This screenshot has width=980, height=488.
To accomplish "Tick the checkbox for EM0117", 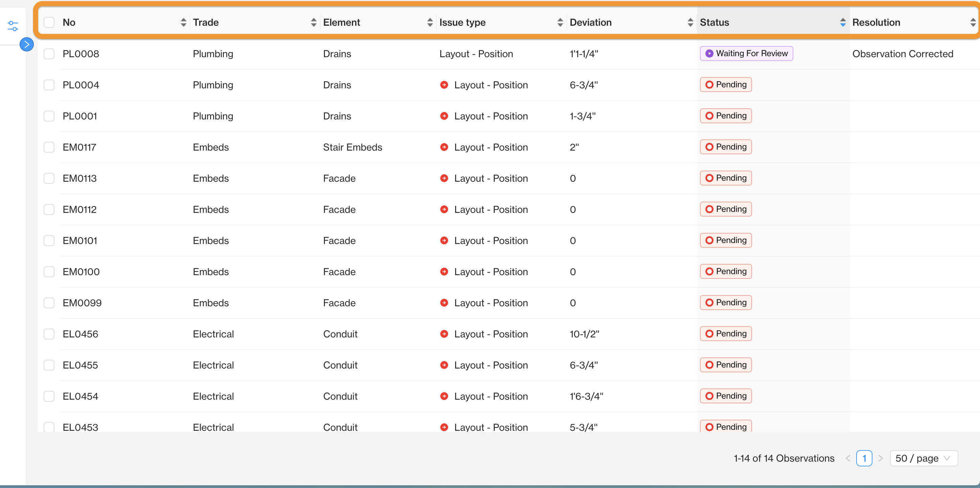I will 49,147.
